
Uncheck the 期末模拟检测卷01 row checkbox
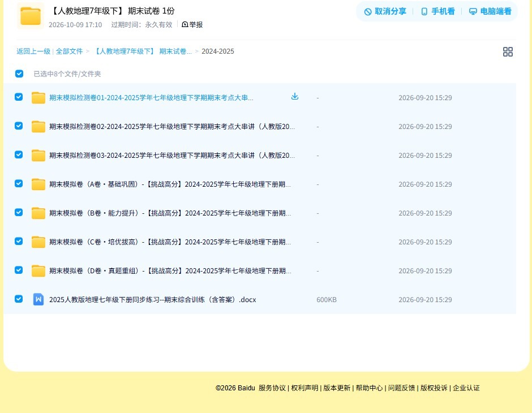coord(19,97)
